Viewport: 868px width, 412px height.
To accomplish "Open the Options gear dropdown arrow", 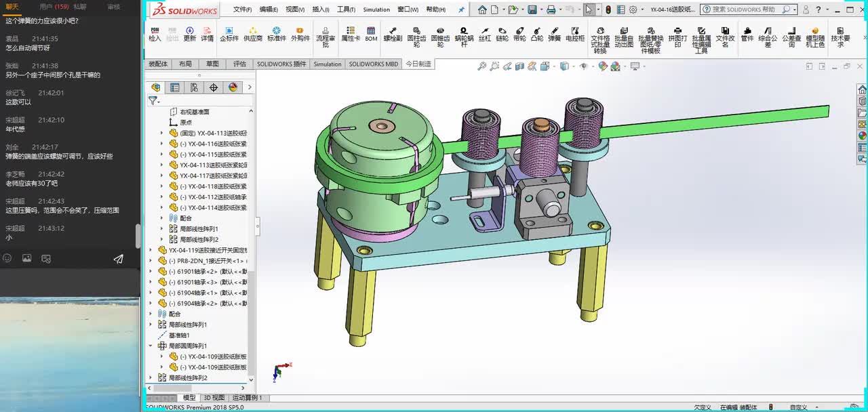I will [x=643, y=9].
